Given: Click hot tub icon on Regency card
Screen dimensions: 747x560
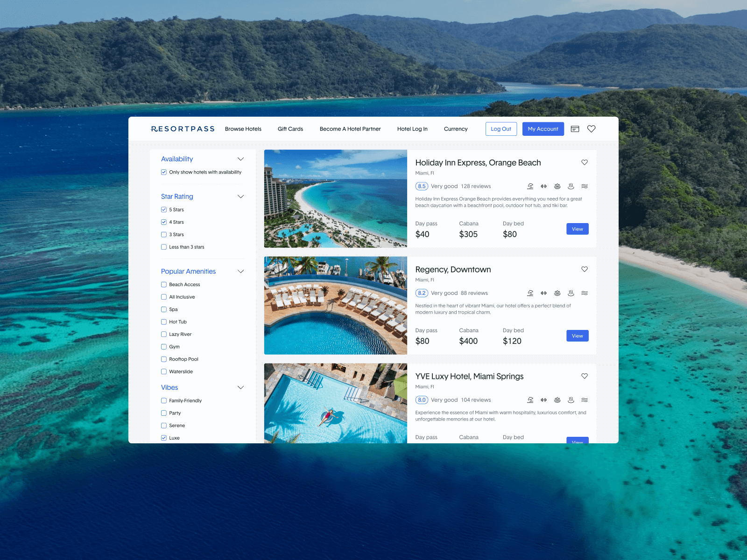Looking at the screenshot, I should click(x=571, y=293).
